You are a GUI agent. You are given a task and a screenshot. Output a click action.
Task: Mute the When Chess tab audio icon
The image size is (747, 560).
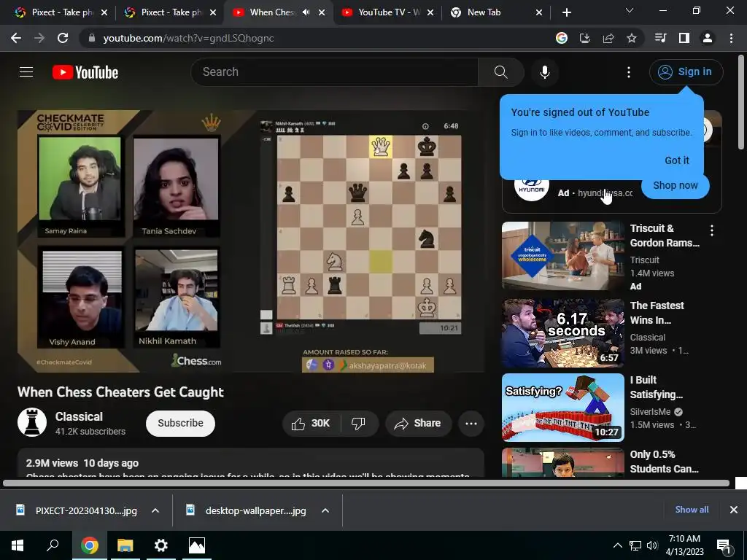(x=306, y=12)
